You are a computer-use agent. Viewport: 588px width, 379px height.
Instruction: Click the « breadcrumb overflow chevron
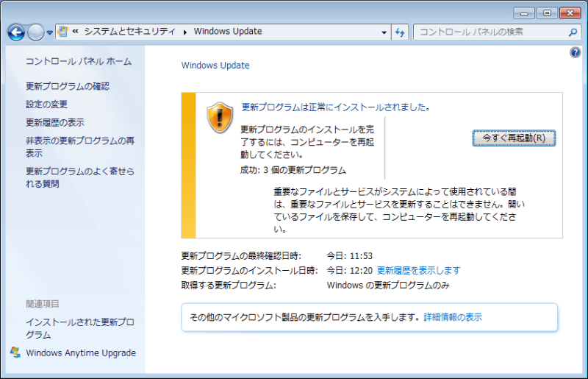pos(76,32)
